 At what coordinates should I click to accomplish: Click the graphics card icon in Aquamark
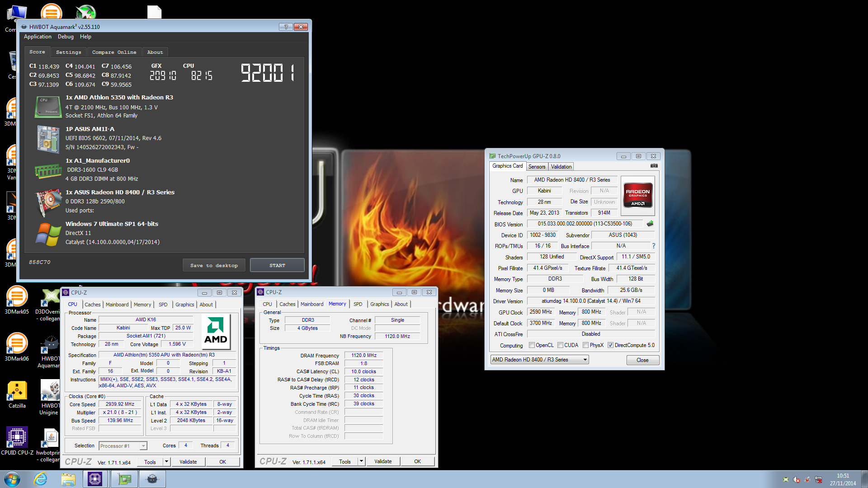pos(48,202)
